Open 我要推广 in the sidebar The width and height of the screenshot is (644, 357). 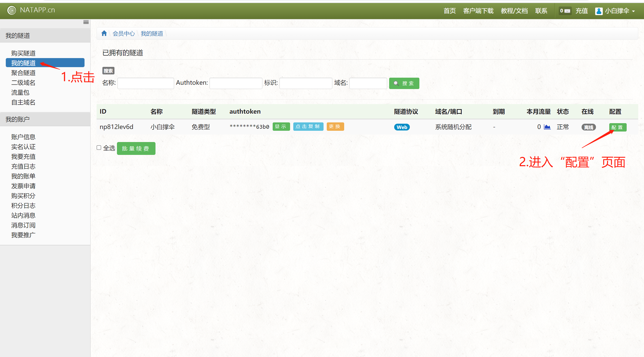tap(23, 235)
